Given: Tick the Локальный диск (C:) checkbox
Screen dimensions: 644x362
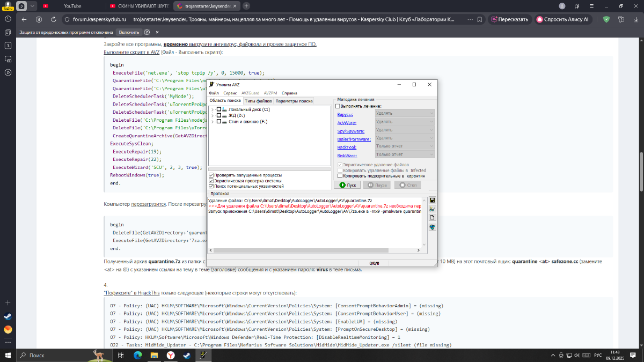Looking at the screenshot, I should (x=218, y=109).
